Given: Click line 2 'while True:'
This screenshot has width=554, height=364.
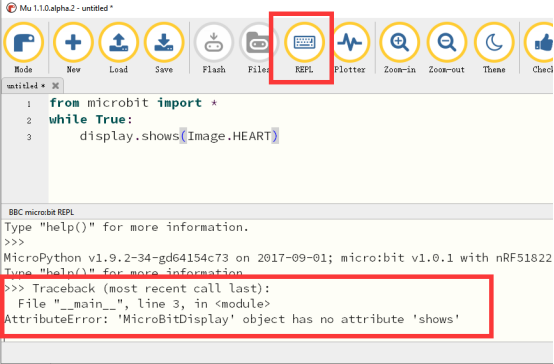Looking at the screenshot, I should click(91, 119).
